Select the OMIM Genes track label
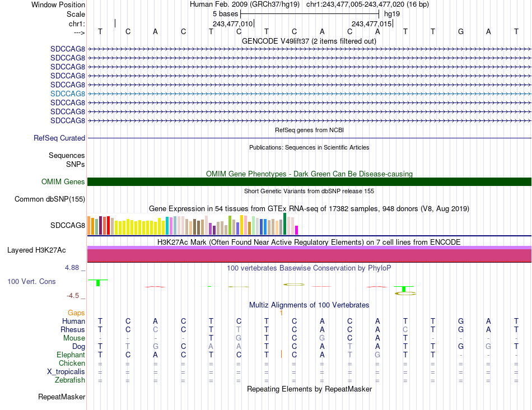 [63, 181]
